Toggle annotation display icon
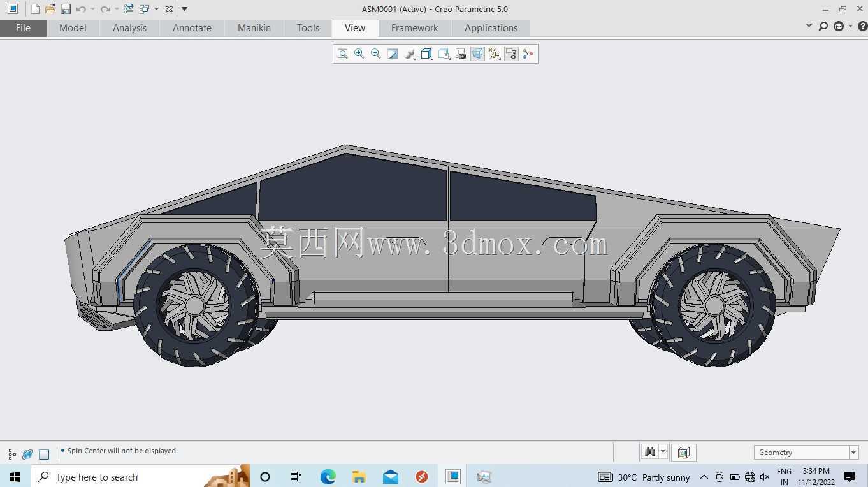The image size is (868, 487). click(x=511, y=54)
